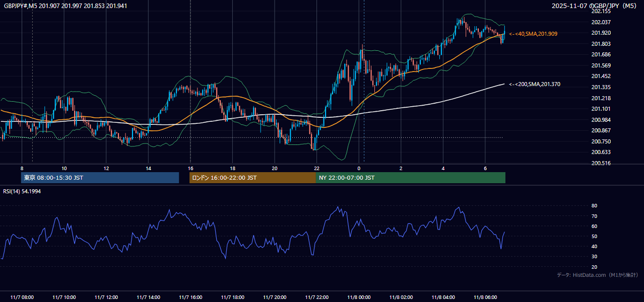Click the '11/7 16:00' bottom time label

(x=190, y=297)
